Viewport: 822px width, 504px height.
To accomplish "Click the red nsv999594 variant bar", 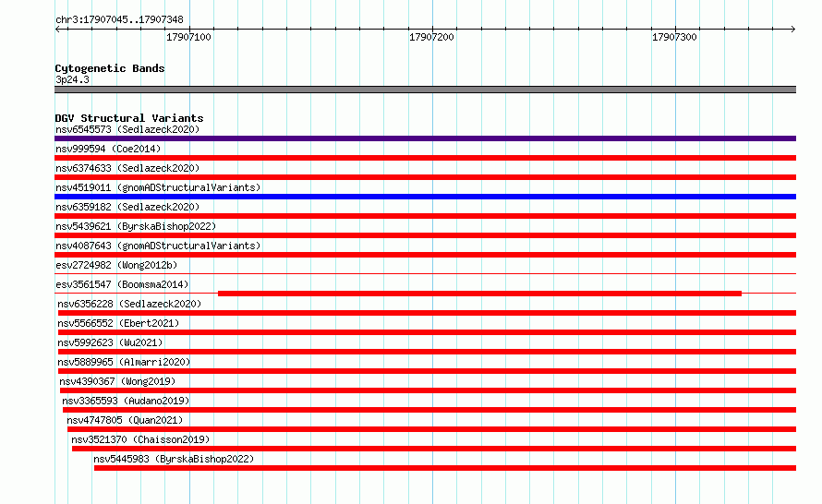I will tap(425, 158).
